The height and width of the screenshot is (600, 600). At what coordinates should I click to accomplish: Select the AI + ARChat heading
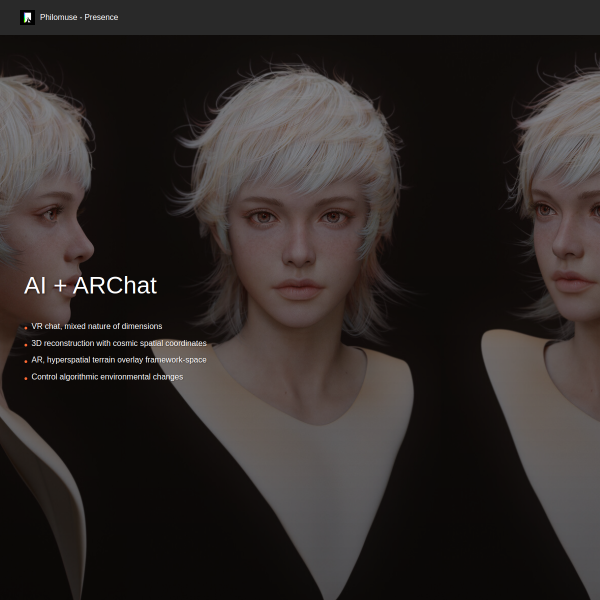[x=90, y=285]
